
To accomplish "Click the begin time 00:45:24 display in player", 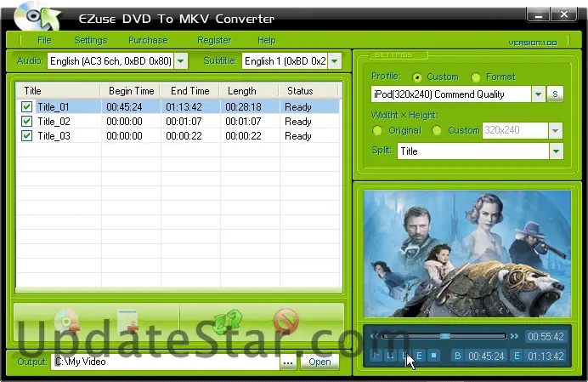I will point(486,356).
